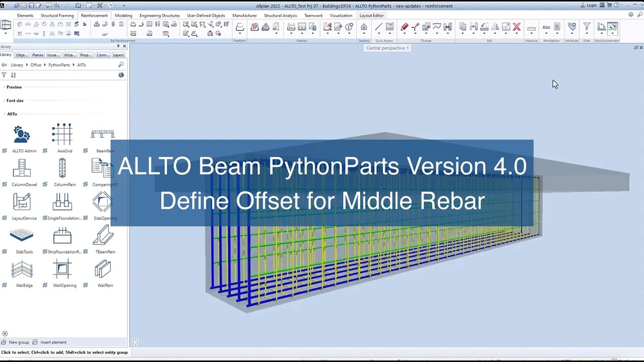
Task: Click the Freeform reinforcement tool
Action: [240, 27]
